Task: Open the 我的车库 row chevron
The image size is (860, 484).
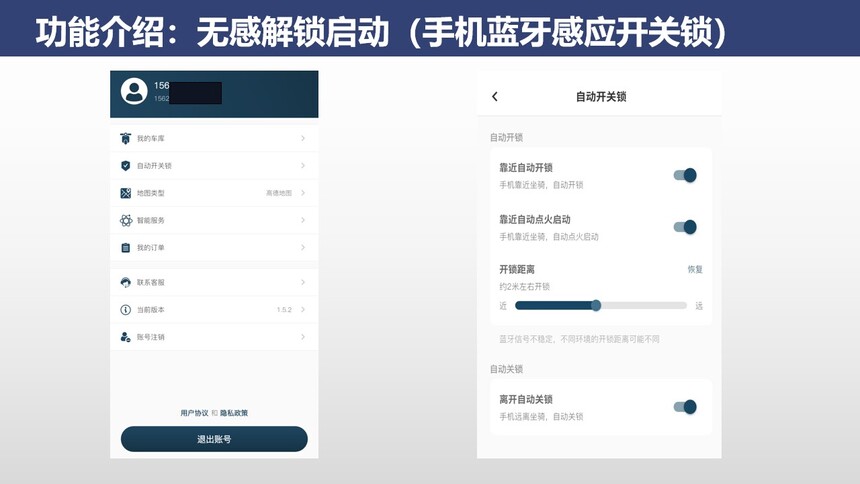Action: (303, 138)
